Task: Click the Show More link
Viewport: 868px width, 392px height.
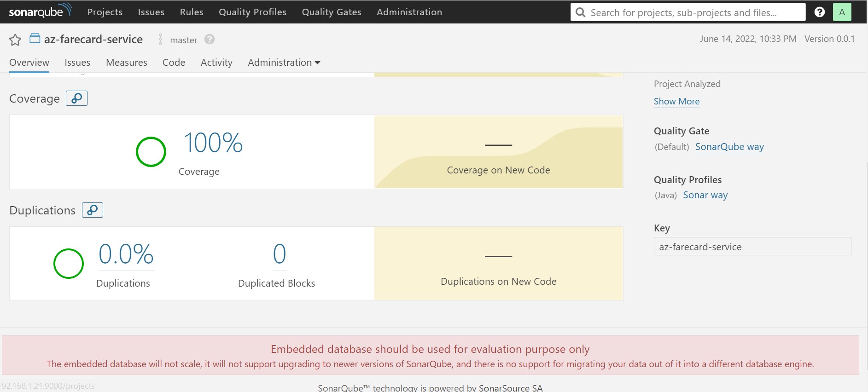Action: coord(676,101)
